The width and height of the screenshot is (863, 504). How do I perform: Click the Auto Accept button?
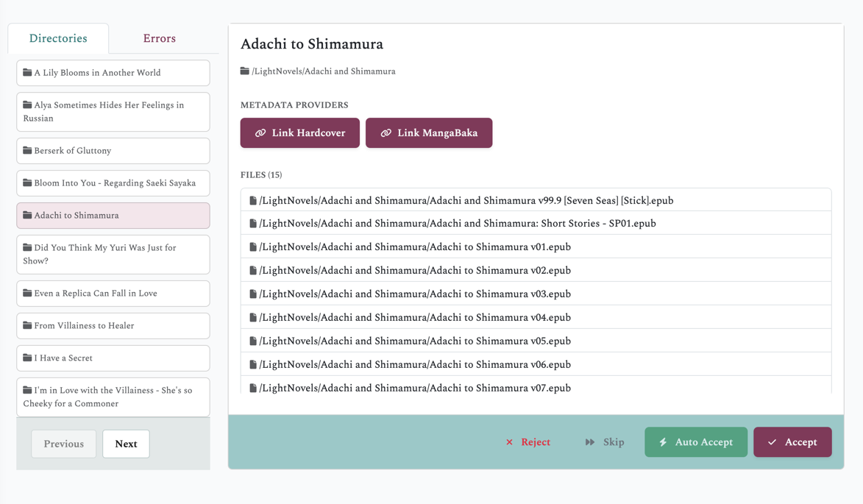click(x=696, y=441)
